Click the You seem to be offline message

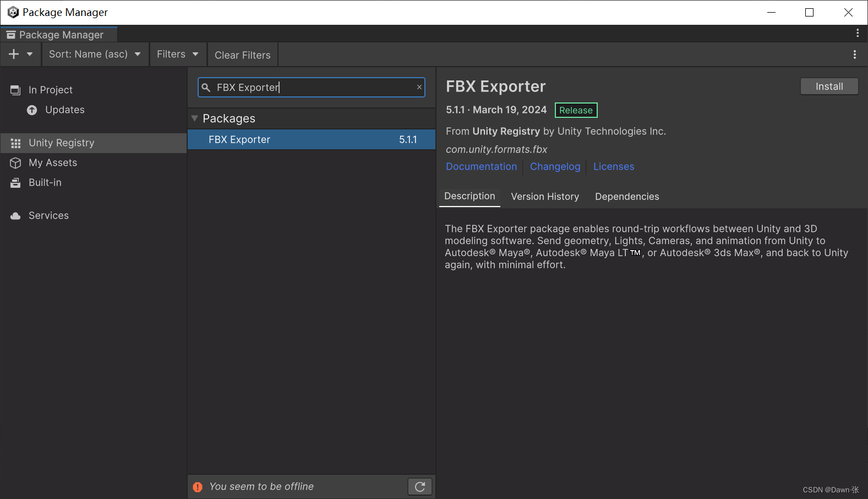[x=261, y=486]
